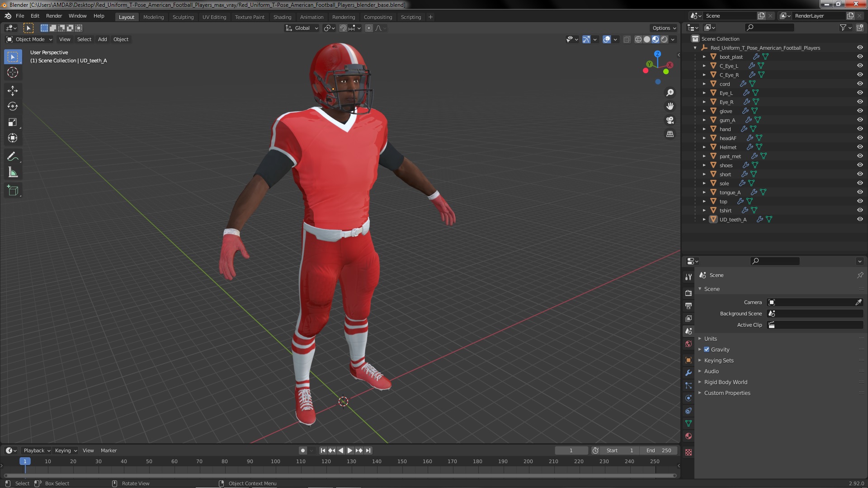Hide boot_plast object in outliner

click(x=860, y=56)
